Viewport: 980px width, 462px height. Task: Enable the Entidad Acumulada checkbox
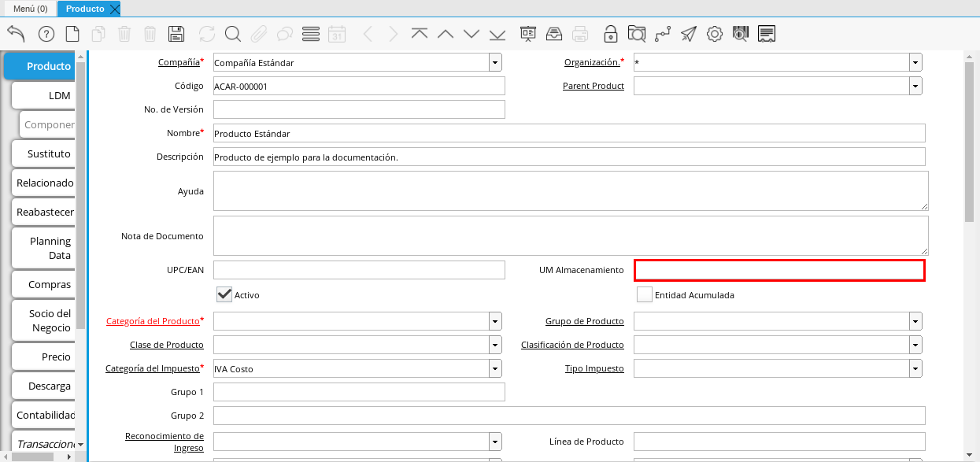point(645,294)
